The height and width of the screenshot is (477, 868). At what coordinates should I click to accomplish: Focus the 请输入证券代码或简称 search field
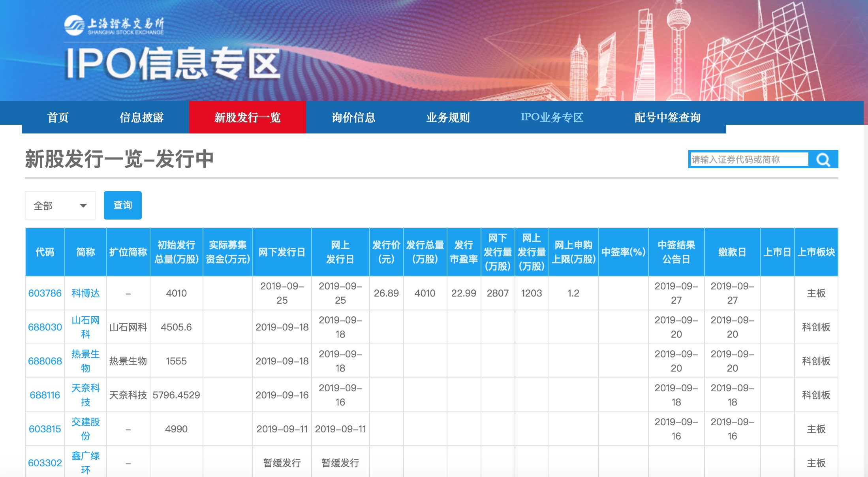[749, 160]
